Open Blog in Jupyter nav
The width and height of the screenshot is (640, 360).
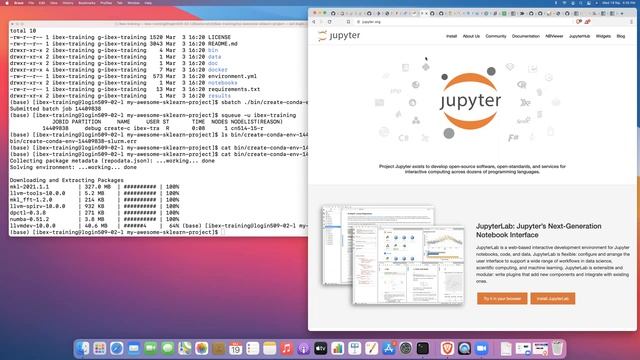620,36
